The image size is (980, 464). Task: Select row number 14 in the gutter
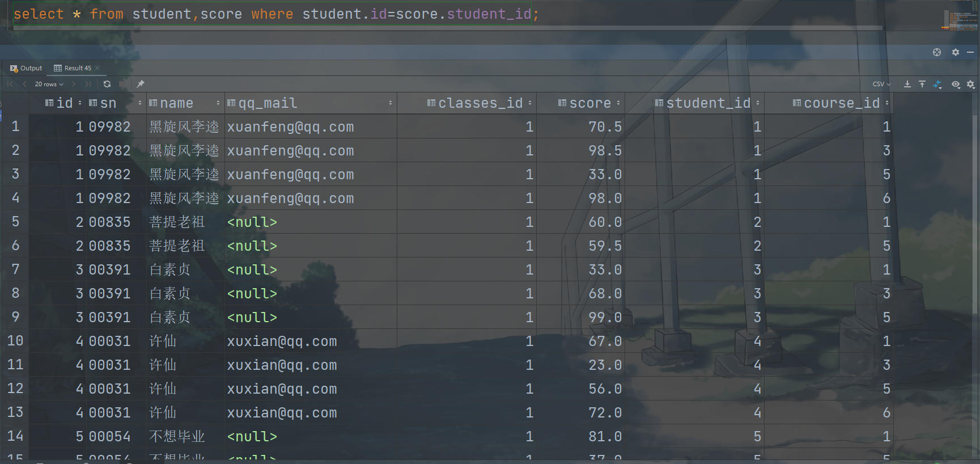point(15,436)
